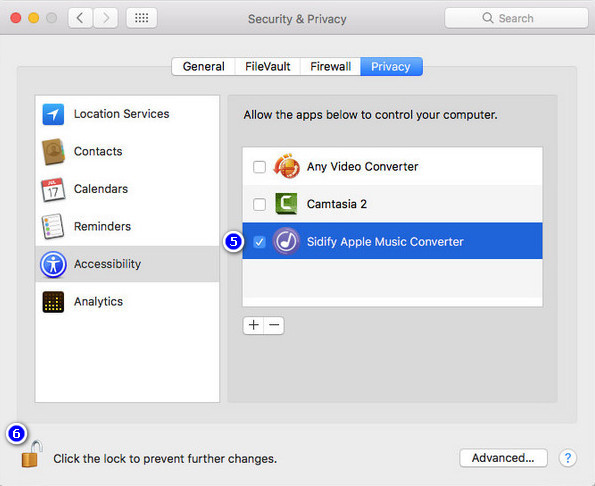Show all preferences grid button

142,18
